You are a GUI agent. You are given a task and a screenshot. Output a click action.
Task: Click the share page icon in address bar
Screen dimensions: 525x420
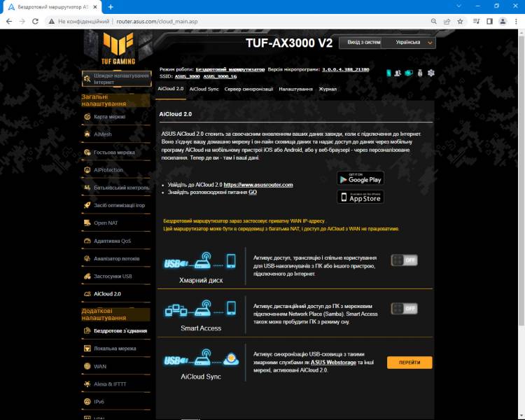447,22
